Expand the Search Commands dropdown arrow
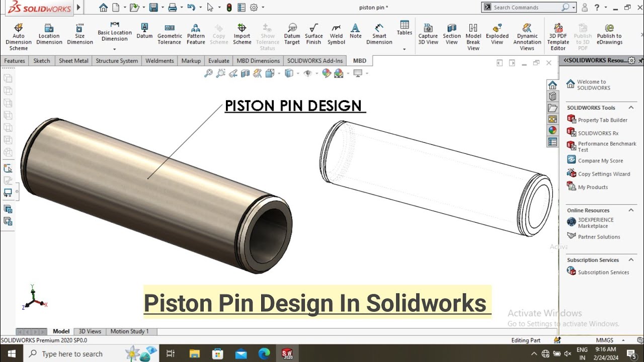The width and height of the screenshot is (644, 362). pos(575,8)
